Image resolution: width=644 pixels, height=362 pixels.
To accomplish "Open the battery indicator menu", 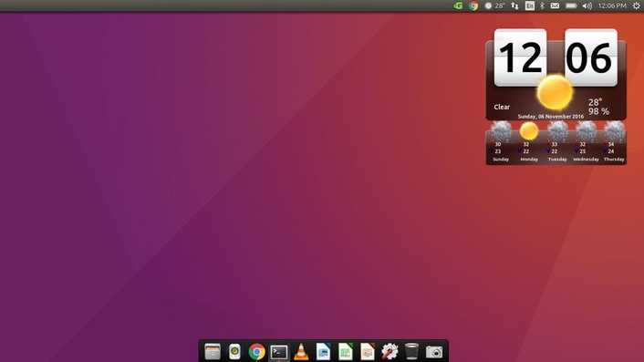I will 571,5.
